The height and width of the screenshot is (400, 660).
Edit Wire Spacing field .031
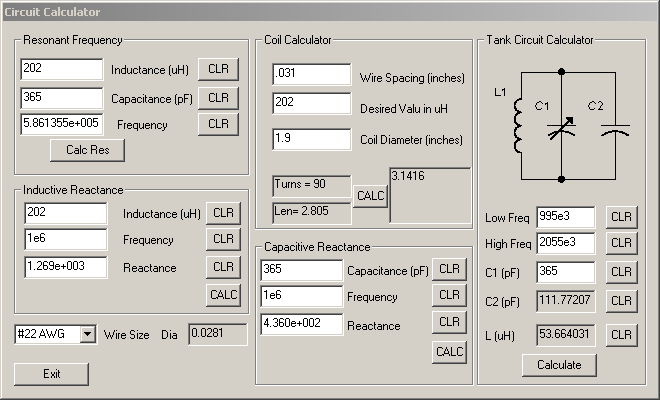[x=311, y=74]
